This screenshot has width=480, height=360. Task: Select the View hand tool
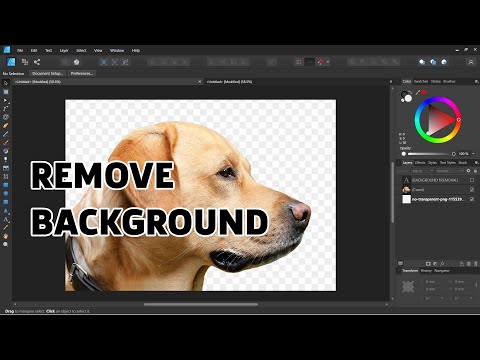6,236
